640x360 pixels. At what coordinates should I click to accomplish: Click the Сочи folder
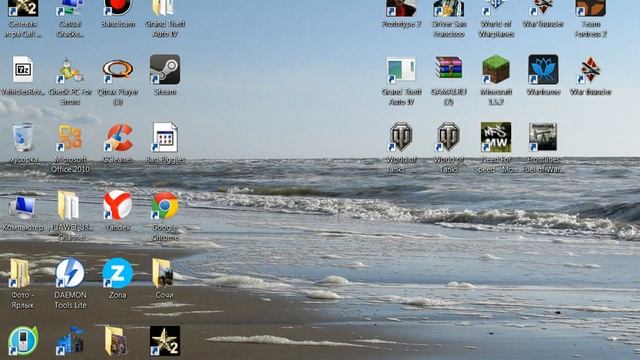(x=162, y=273)
